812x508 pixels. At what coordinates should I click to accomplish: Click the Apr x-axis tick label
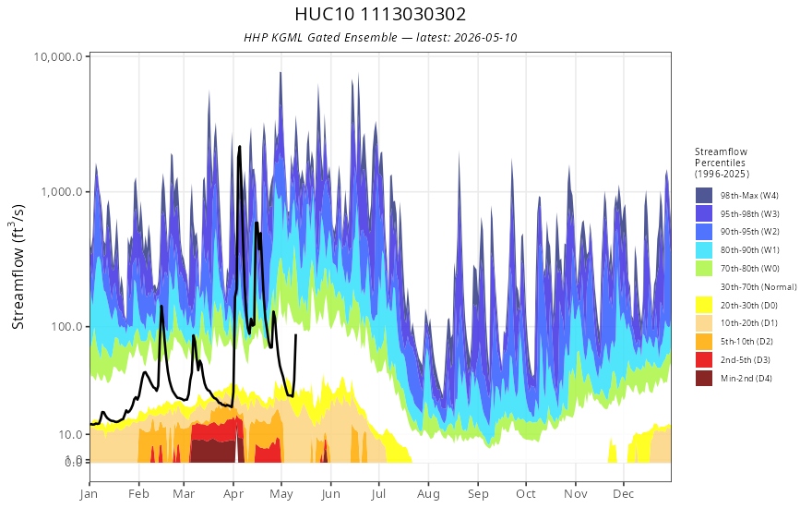pos(233,493)
